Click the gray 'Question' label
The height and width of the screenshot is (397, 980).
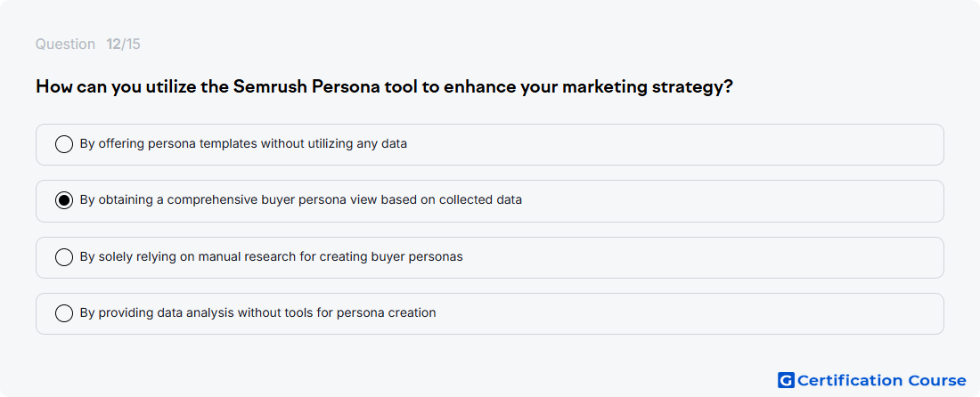pyautogui.click(x=65, y=45)
